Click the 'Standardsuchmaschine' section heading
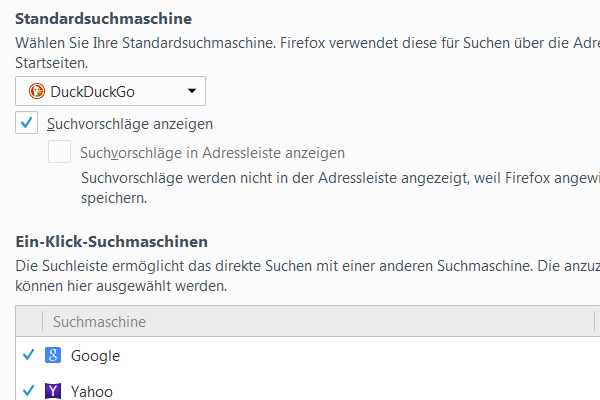Image resolution: width=600 pixels, height=400 pixels. point(104,18)
